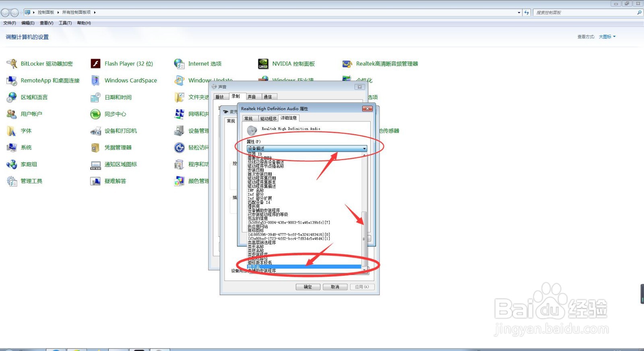Click the property list scroll-up arrow
The image size is (644, 351).
(364, 154)
